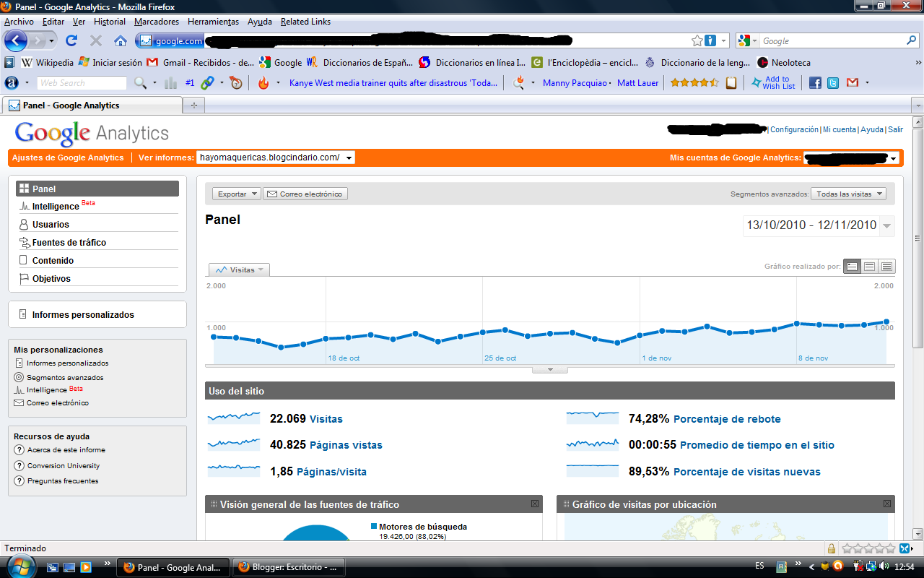924x578 pixels.
Task: Open Todas las visitas segment dropdown
Action: point(848,194)
